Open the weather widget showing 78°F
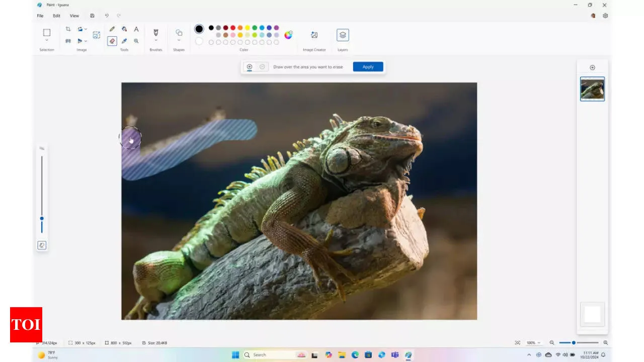The image size is (644, 362). click(x=48, y=355)
